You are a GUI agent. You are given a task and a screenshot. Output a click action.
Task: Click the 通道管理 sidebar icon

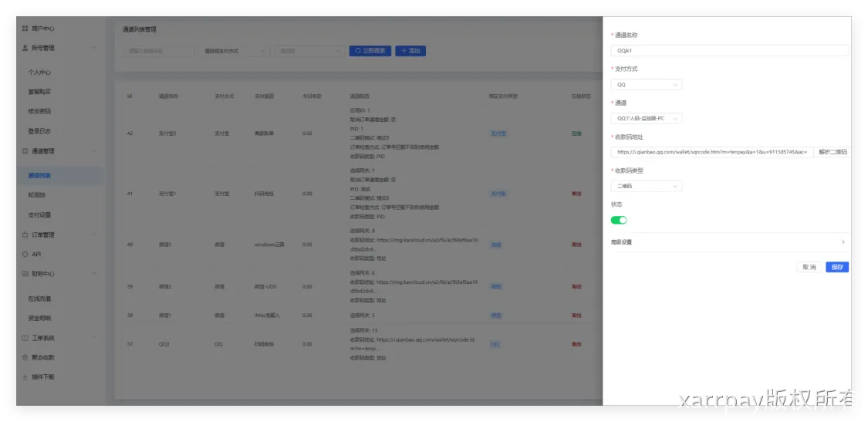[25, 151]
